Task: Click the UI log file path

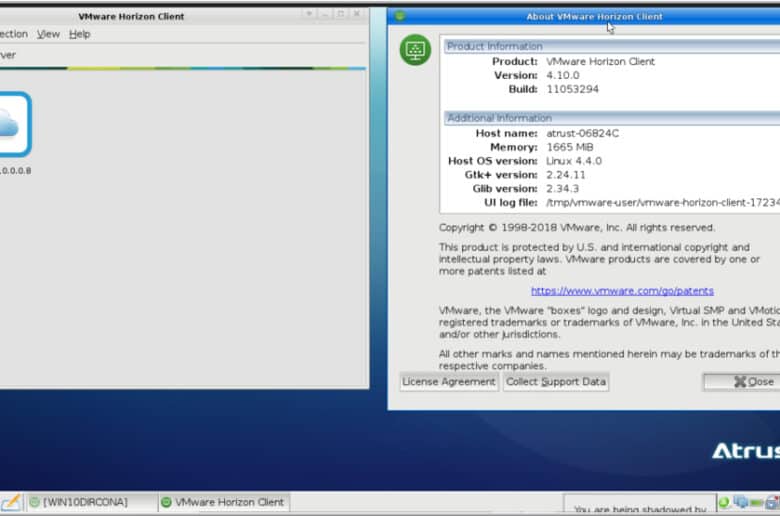Action: (663, 203)
